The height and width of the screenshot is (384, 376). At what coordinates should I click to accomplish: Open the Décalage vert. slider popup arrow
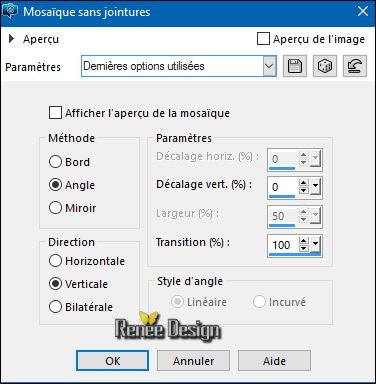coord(315,187)
